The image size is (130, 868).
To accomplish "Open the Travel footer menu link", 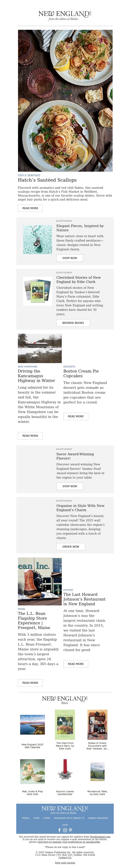I will tap(26, 818).
